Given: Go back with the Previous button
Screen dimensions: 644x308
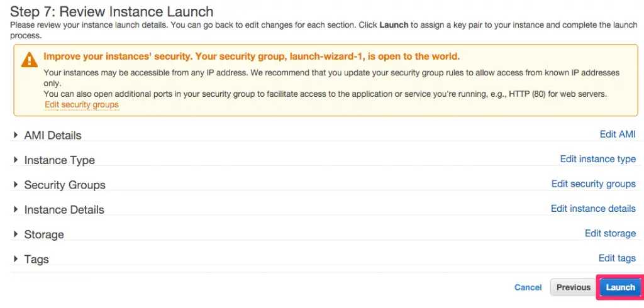Looking at the screenshot, I should click(x=574, y=287).
